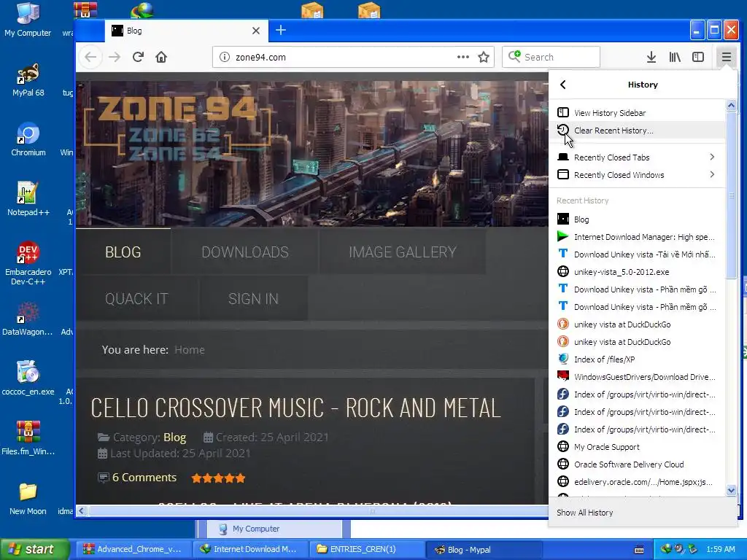Image resolution: width=747 pixels, height=560 pixels.
Task: Open Notepad++ desktop icon
Action: (28, 200)
